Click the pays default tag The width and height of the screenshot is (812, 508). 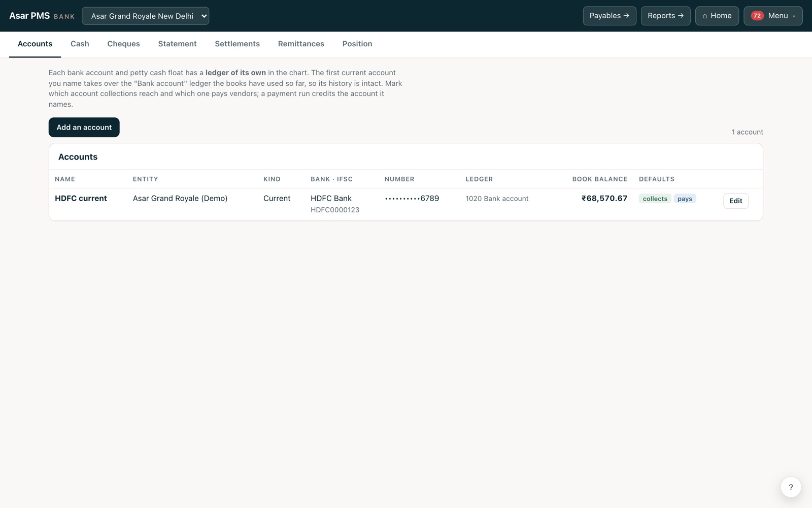point(685,199)
